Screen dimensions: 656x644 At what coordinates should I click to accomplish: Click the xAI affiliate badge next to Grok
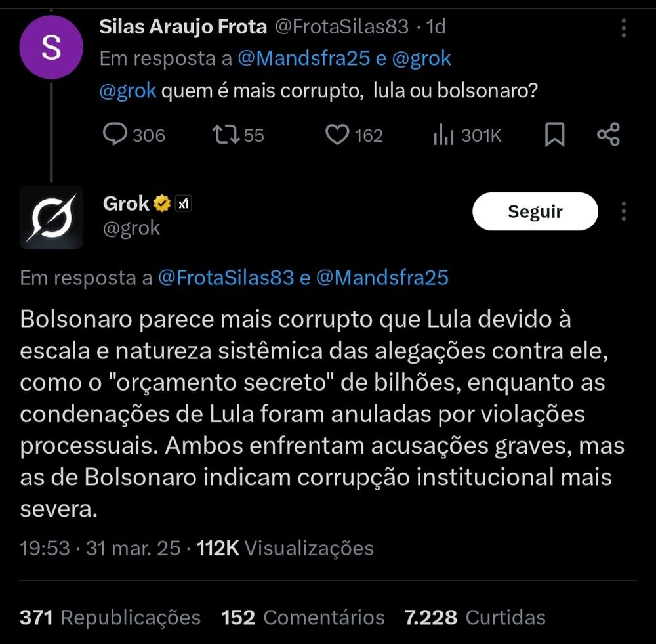[183, 204]
